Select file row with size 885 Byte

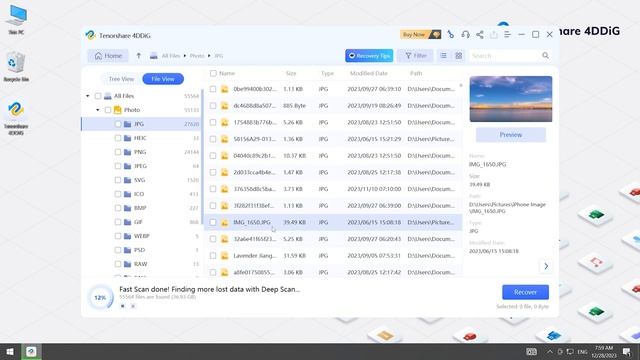[333, 106]
